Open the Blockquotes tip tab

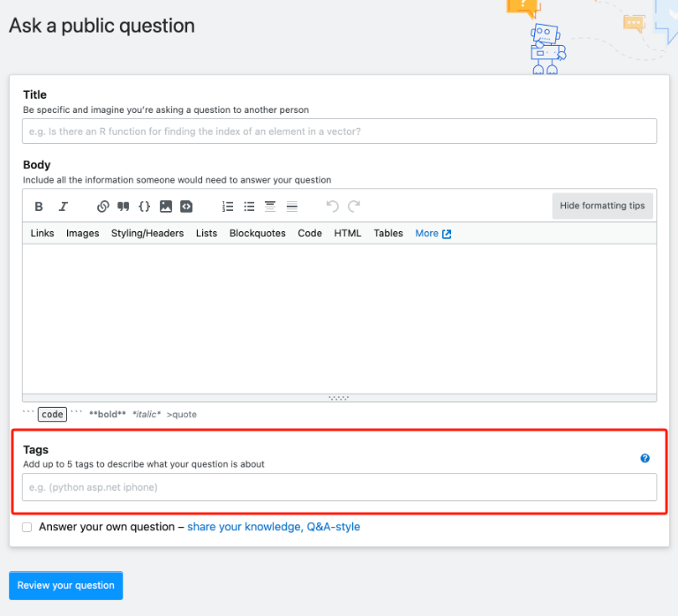coord(257,234)
